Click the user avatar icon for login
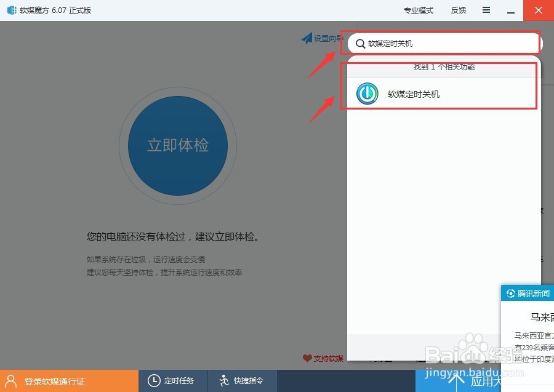The image size is (554, 392). click(x=10, y=382)
